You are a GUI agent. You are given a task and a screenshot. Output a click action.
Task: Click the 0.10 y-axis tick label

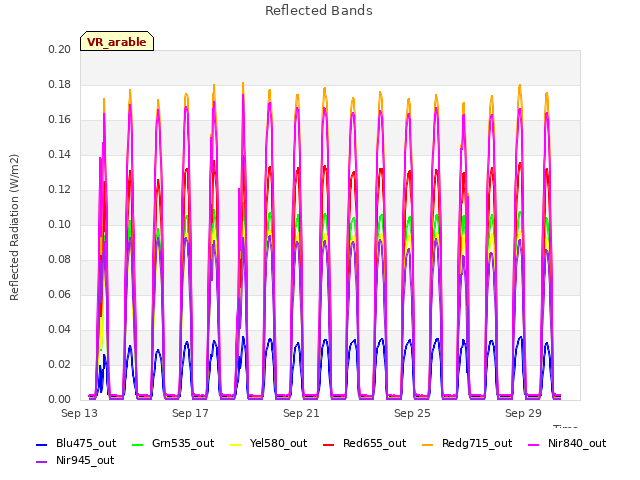coord(60,224)
